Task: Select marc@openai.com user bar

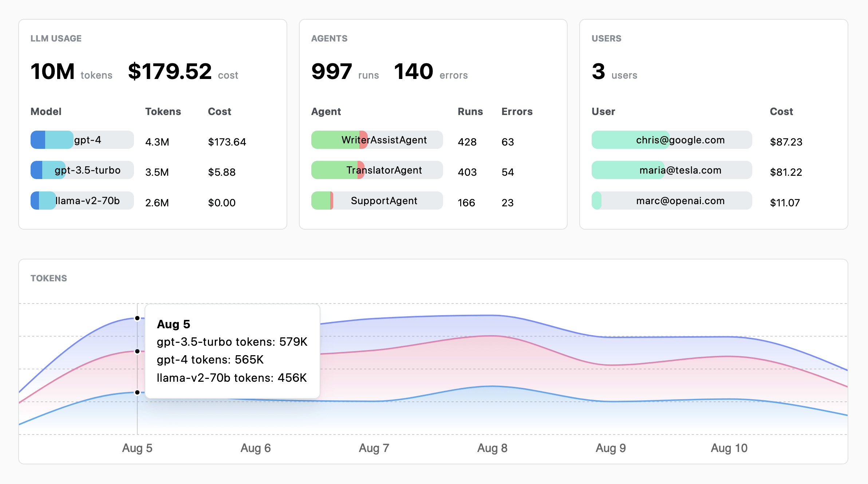Action: pyautogui.click(x=671, y=201)
